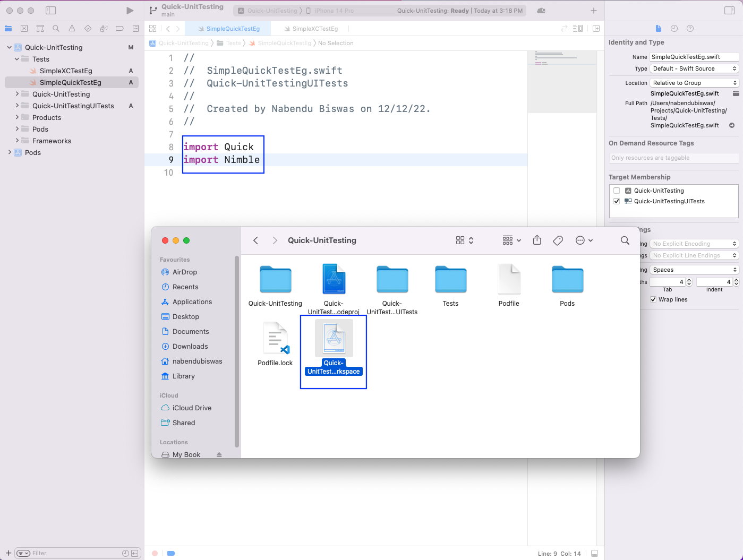The width and height of the screenshot is (743, 560).
Task: Open Finder view mode switcher
Action: [x=465, y=240]
